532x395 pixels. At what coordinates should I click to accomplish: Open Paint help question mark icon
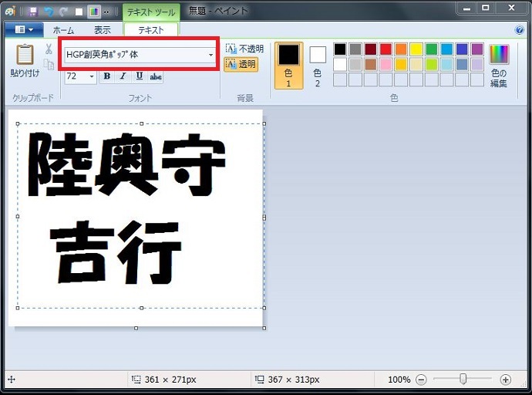pos(519,30)
